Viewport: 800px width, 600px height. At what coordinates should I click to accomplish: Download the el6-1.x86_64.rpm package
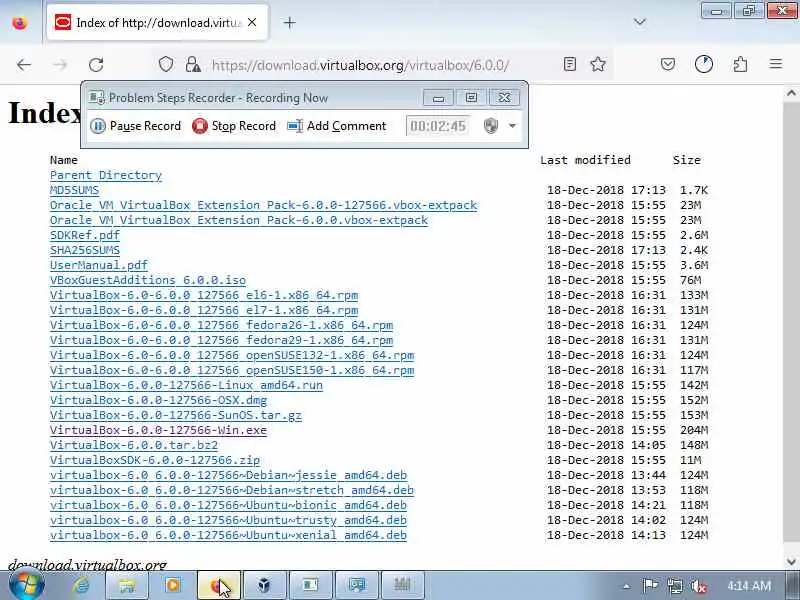pyautogui.click(x=204, y=295)
